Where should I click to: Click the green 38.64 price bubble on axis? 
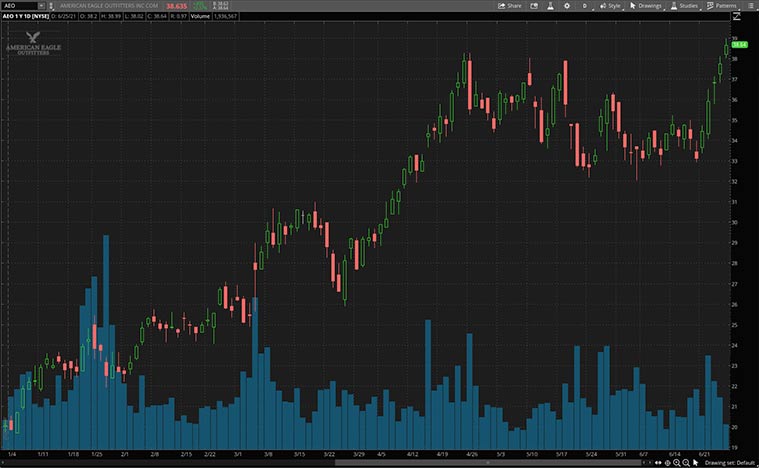(740, 45)
